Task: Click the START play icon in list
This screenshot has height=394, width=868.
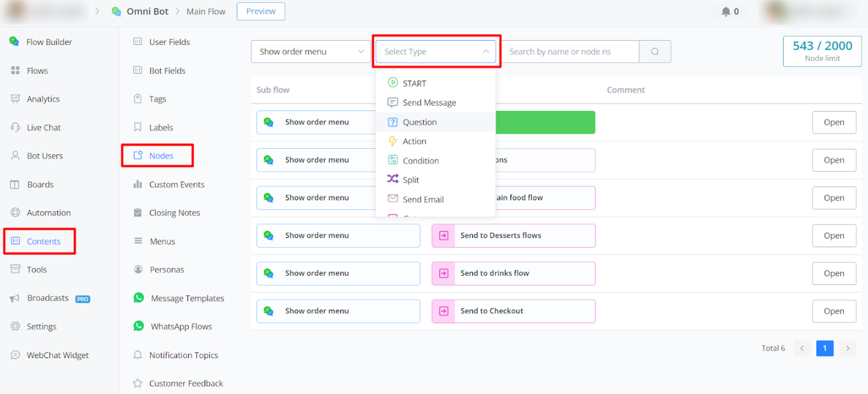Action: 393,83
